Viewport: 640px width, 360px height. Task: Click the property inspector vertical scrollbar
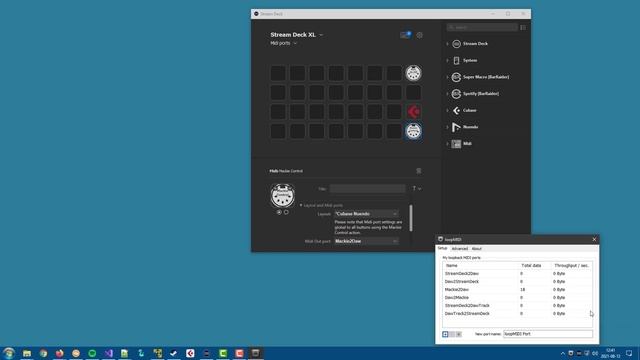tap(411, 218)
